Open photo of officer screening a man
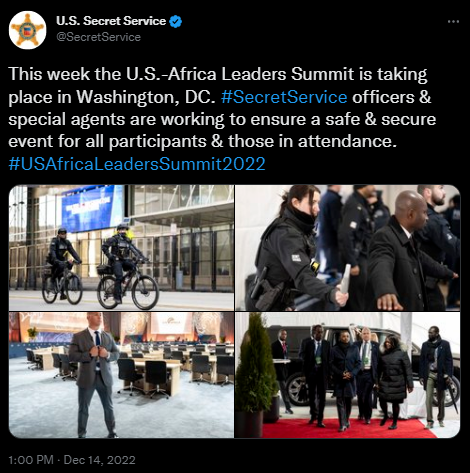 pyautogui.click(x=348, y=248)
